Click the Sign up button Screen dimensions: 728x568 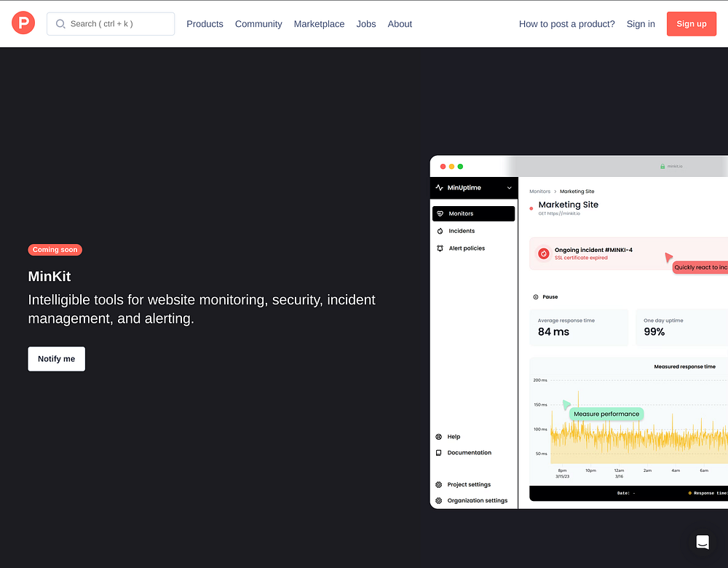click(x=691, y=24)
